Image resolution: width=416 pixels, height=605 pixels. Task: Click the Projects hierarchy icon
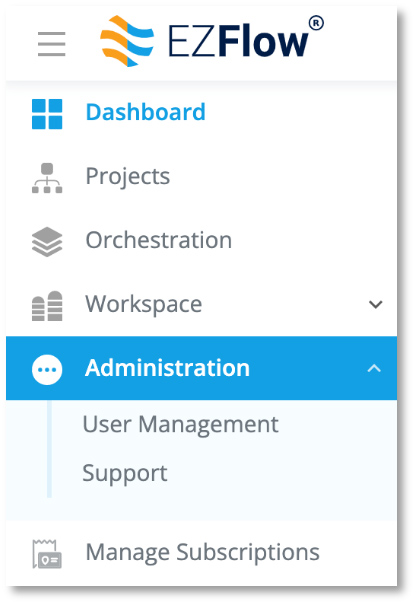[x=47, y=178]
